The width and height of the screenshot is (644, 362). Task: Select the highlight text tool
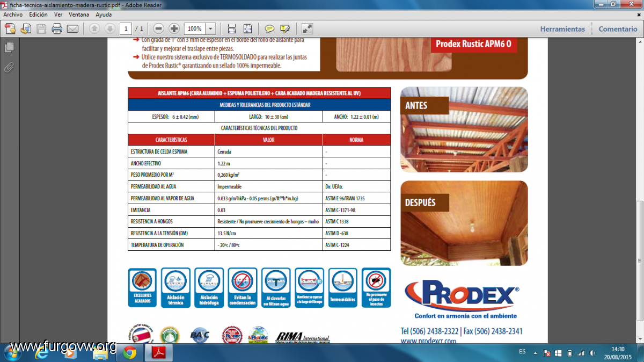pyautogui.click(x=285, y=29)
